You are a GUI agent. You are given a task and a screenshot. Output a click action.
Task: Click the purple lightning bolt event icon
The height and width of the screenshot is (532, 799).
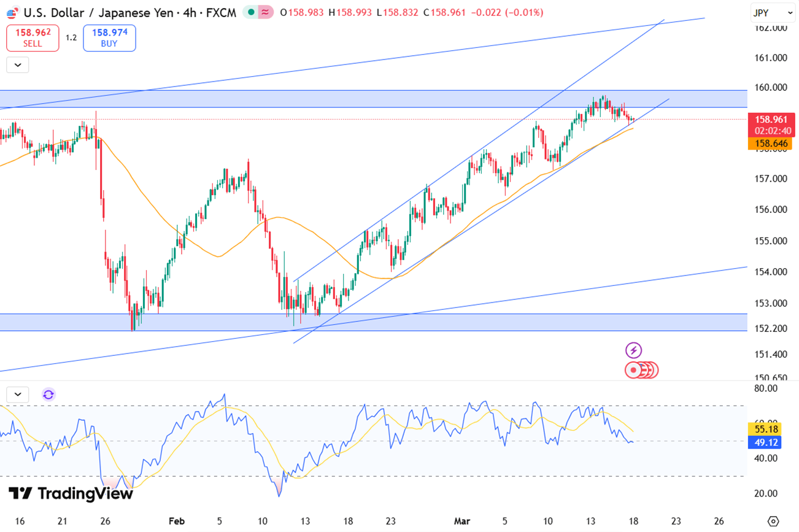[633, 351]
